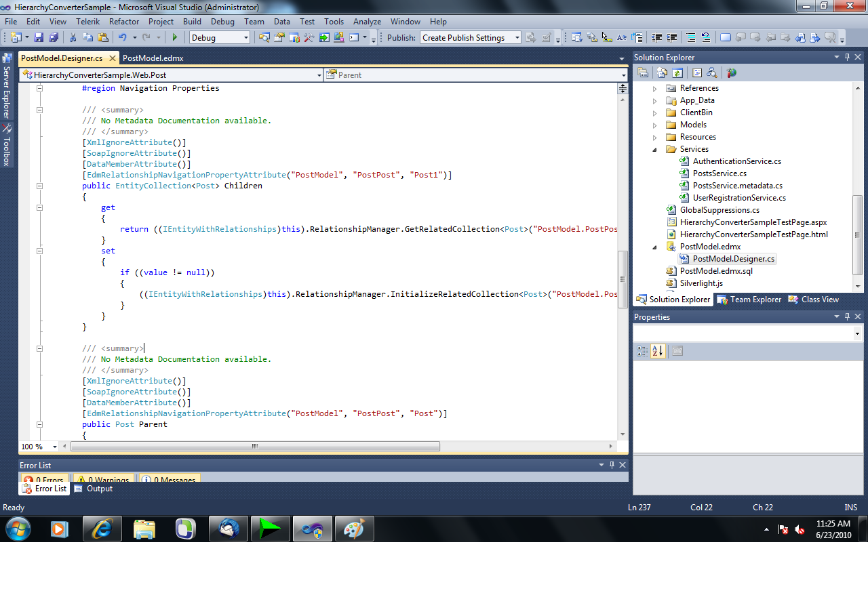Click the Cut scissors icon

[73, 37]
